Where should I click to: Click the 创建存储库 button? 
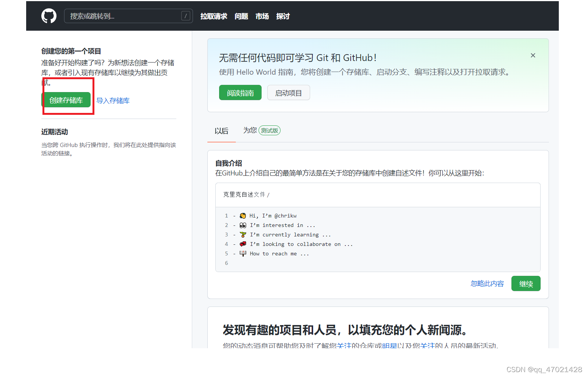67,100
